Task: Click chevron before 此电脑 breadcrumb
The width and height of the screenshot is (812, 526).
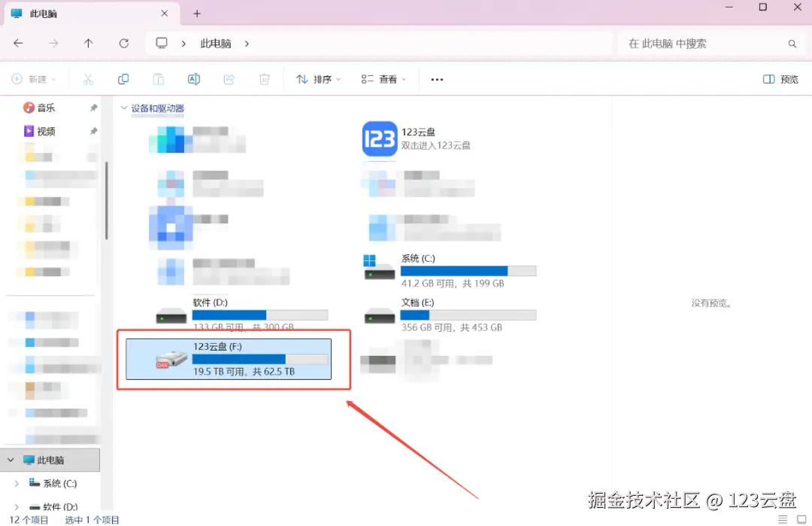Action: 183,44
